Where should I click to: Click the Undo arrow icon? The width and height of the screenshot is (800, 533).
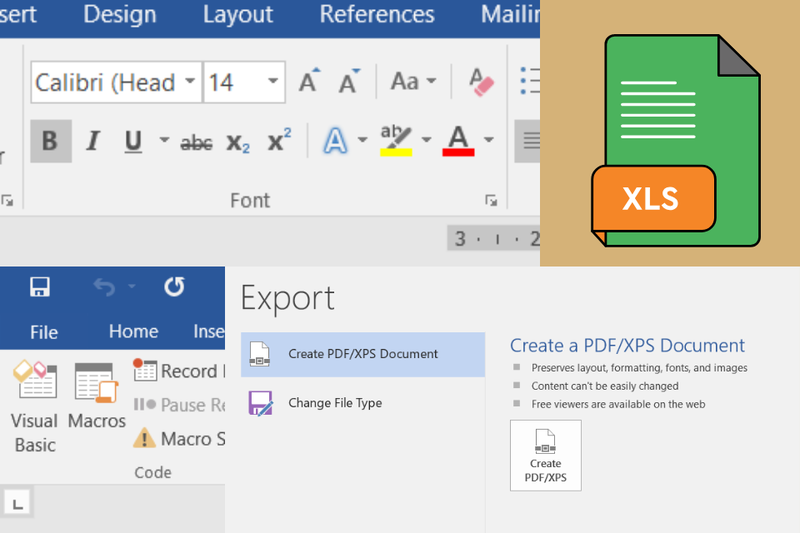[x=105, y=287]
